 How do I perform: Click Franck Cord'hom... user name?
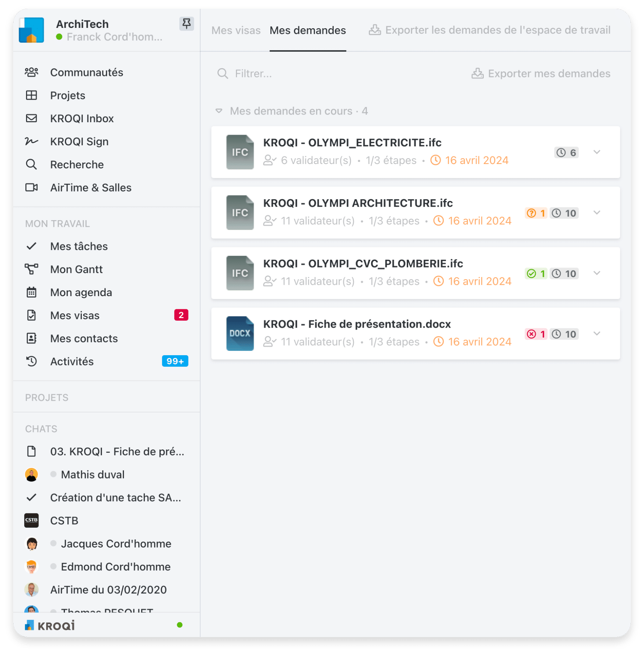pos(114,37)
